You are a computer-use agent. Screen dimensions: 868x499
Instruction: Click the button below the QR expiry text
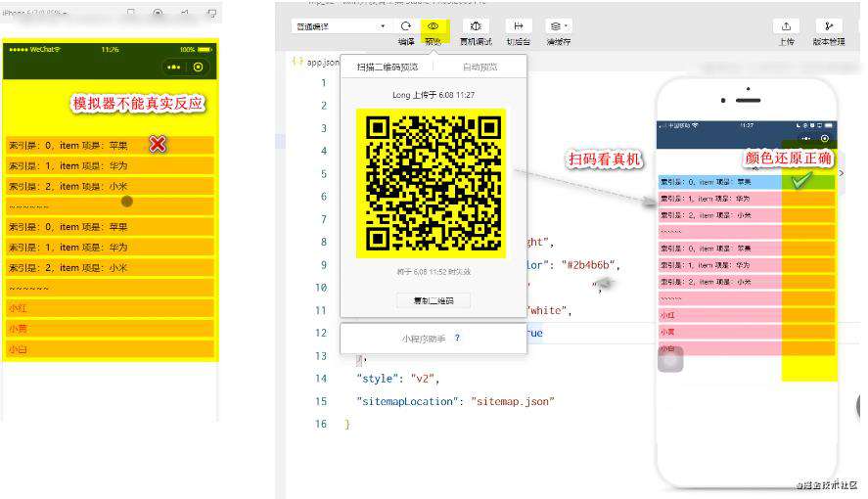[x=434, y=300]
